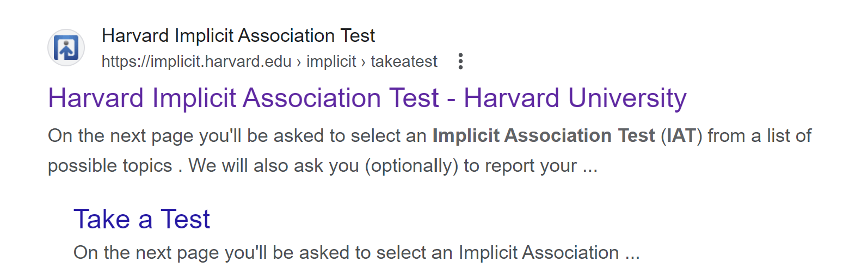Click 'Harvard University' at the end of the headline

[575, 98]
